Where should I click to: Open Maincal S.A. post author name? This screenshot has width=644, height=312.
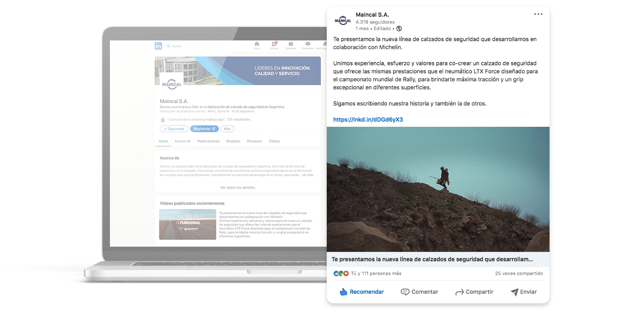(372, 15)
